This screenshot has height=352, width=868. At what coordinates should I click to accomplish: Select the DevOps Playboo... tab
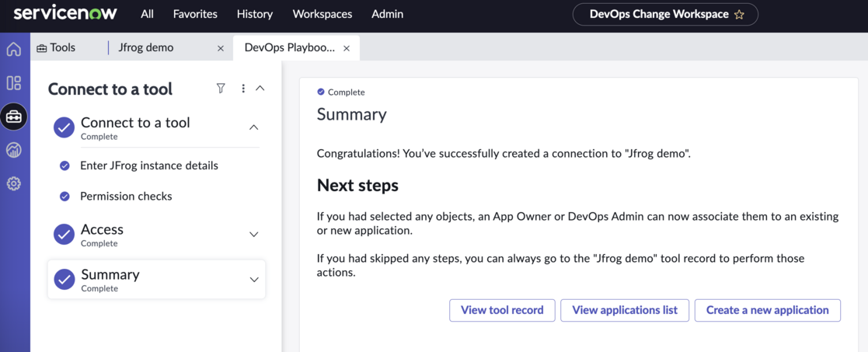pos(290,47)
